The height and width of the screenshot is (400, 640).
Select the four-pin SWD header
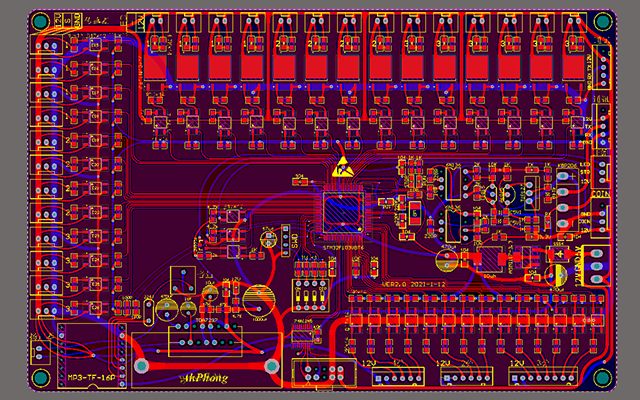[285, 241]
